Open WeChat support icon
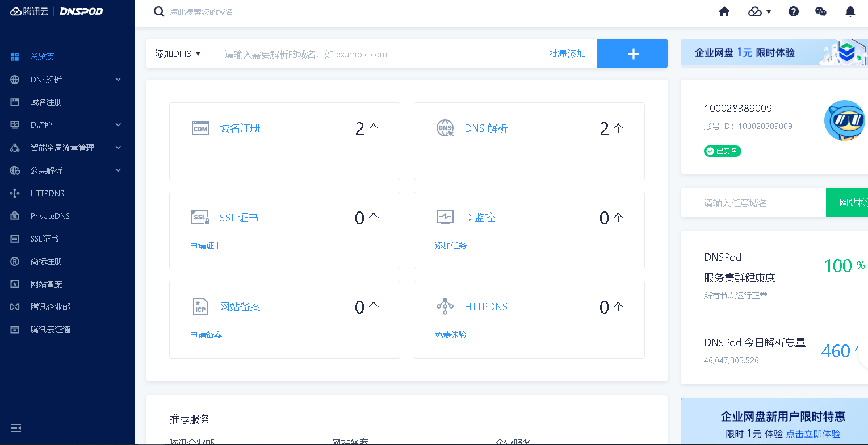 coord(821,11)
